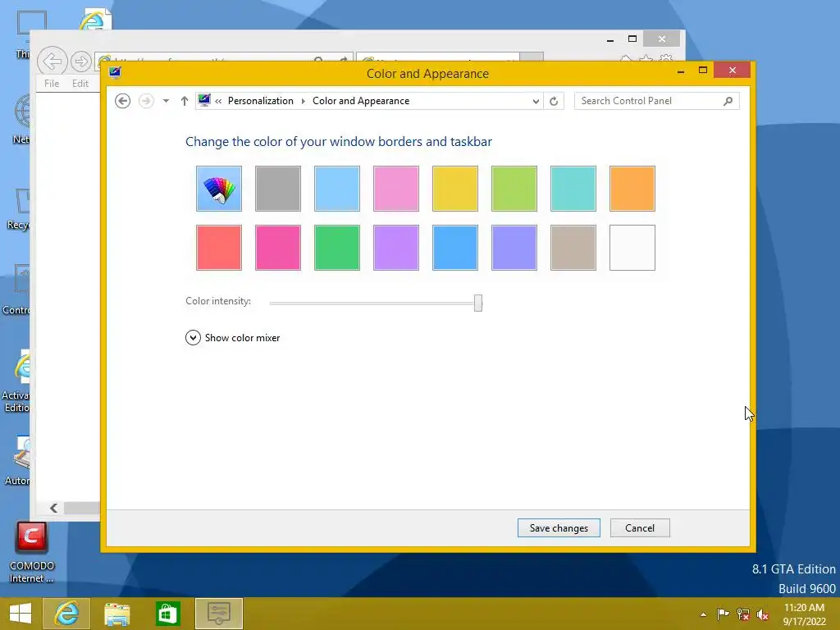Click the muted volume tray icon
Viewport: 840px width, 630px height.
(x=763, y=614)
